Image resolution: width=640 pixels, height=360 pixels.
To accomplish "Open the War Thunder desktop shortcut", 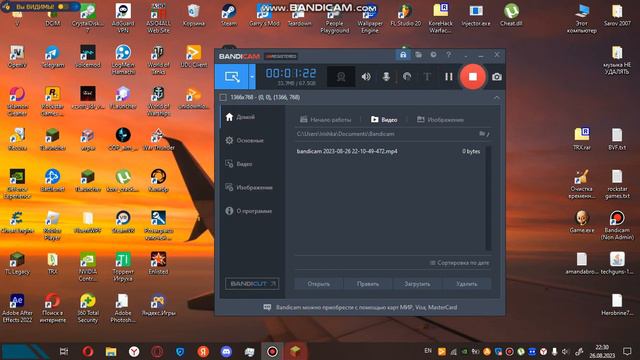I will (158, 140).
